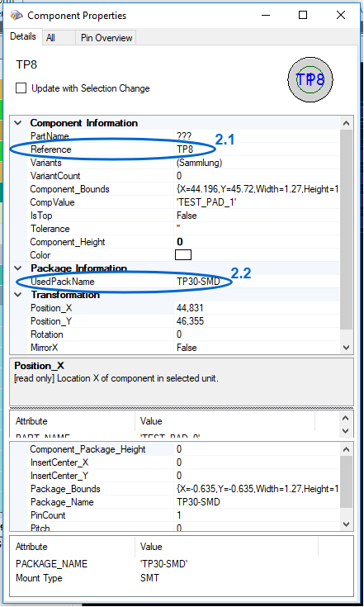364x607 pixels.
Task: Close the Component Properties window
Action: coord(341,15)
